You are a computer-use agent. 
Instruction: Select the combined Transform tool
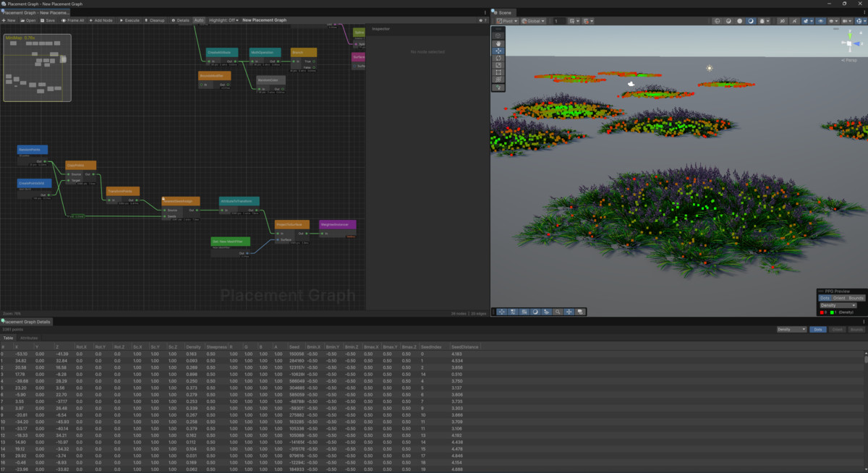coord(499,80)
